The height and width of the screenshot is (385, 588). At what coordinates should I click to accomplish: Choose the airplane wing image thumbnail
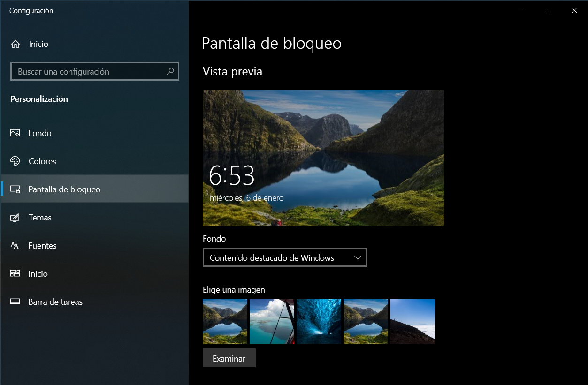coord(272,321)
